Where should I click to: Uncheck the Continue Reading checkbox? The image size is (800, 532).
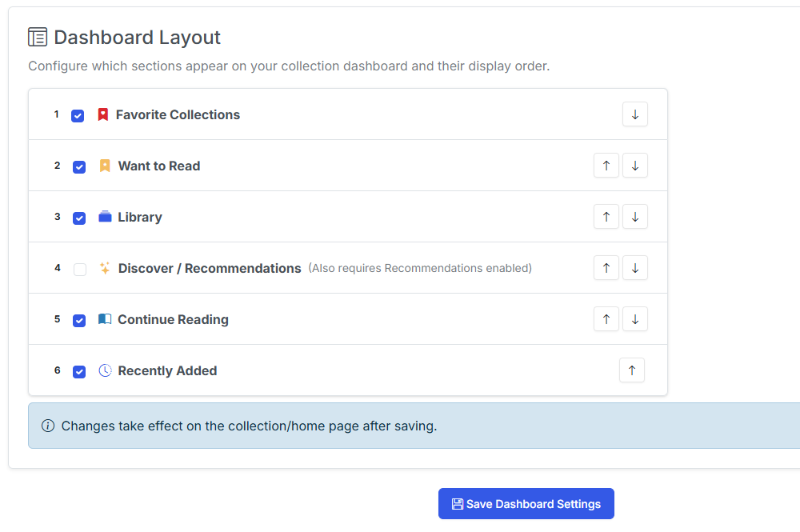pos(78,320)
